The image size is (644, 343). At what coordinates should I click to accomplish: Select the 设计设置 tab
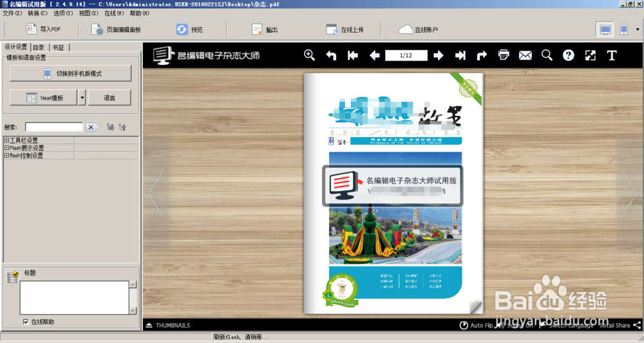pos(15,47)
